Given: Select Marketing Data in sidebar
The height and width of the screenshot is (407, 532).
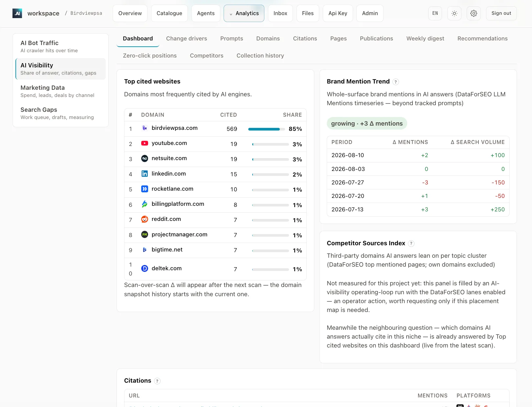Looking at the screenshot, I should [x=60, y=91].
